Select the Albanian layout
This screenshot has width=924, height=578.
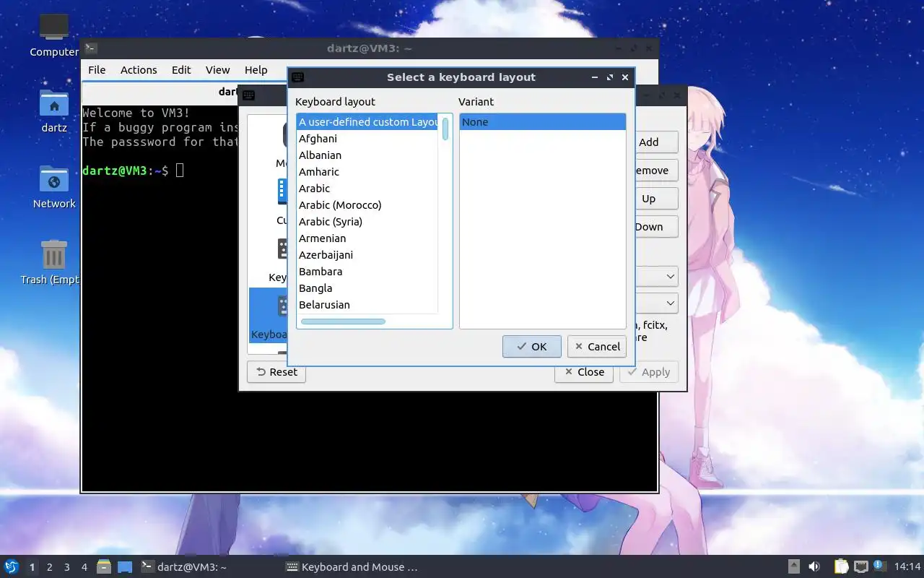tap(367, 155)
